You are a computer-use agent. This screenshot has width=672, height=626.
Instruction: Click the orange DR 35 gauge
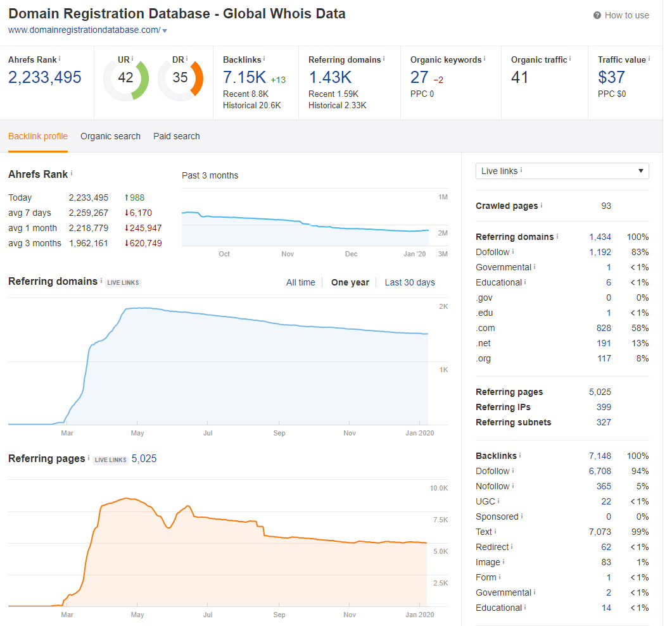point(181,79)
